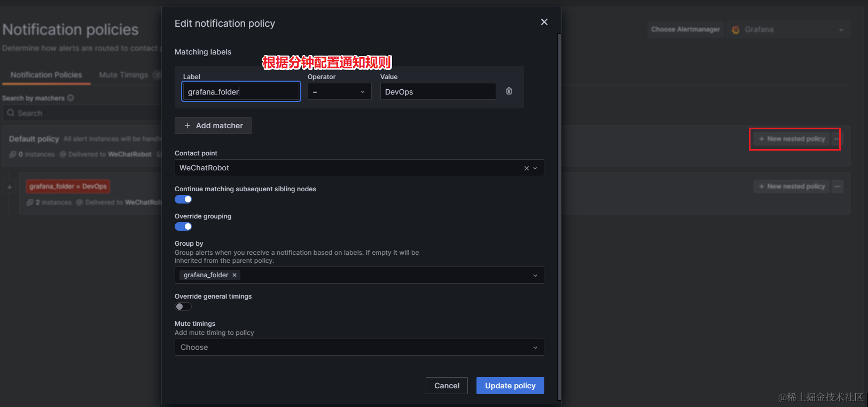The width and height of the screenshot is (868, 407).
Task: Open the Mute timings Choose dropdown
Action: pos(359,347)
